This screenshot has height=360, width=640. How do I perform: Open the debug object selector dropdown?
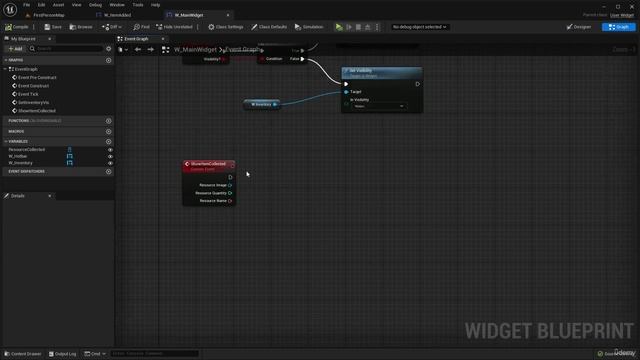coord(419,27)
